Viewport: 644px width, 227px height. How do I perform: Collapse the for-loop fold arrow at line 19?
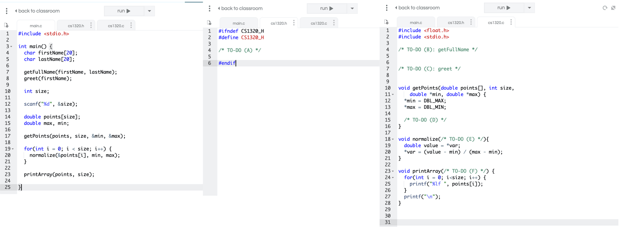13,149
